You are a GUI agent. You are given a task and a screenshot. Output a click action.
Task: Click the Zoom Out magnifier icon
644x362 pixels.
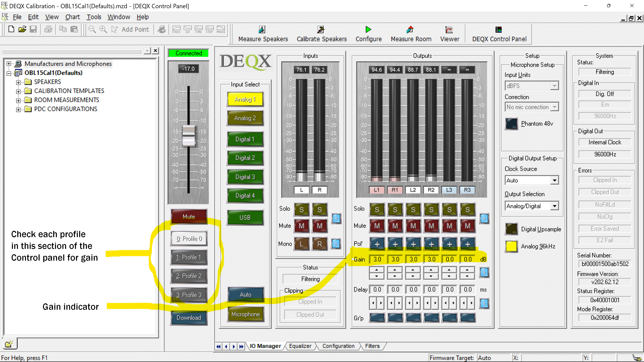tap(92, 29)
